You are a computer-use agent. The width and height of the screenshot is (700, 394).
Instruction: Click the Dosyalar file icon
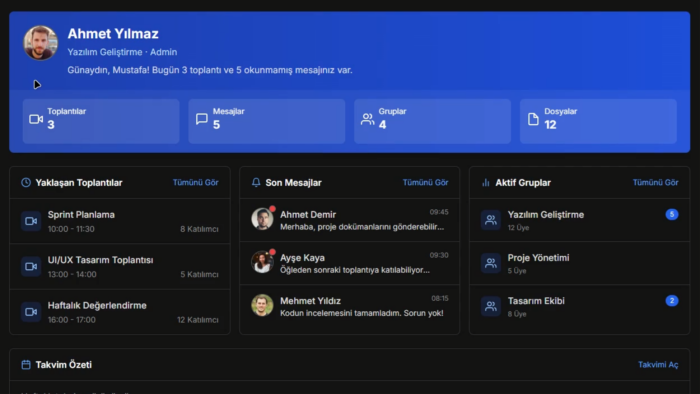533,119
